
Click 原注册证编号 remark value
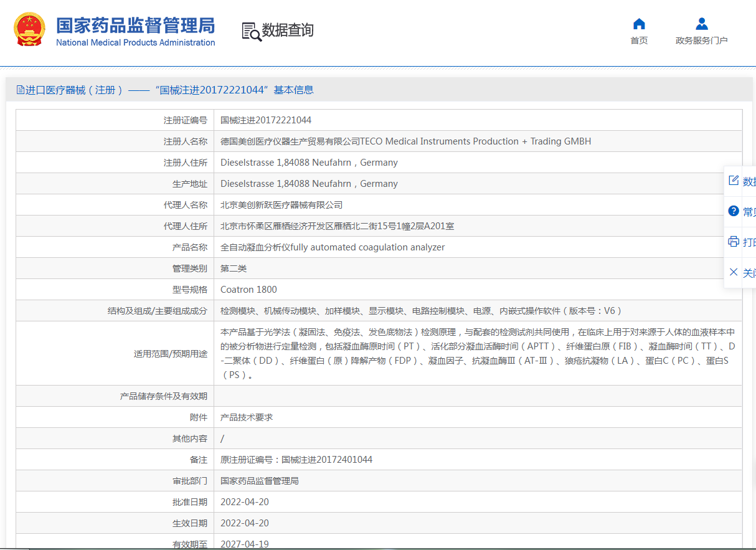point(296,460)
